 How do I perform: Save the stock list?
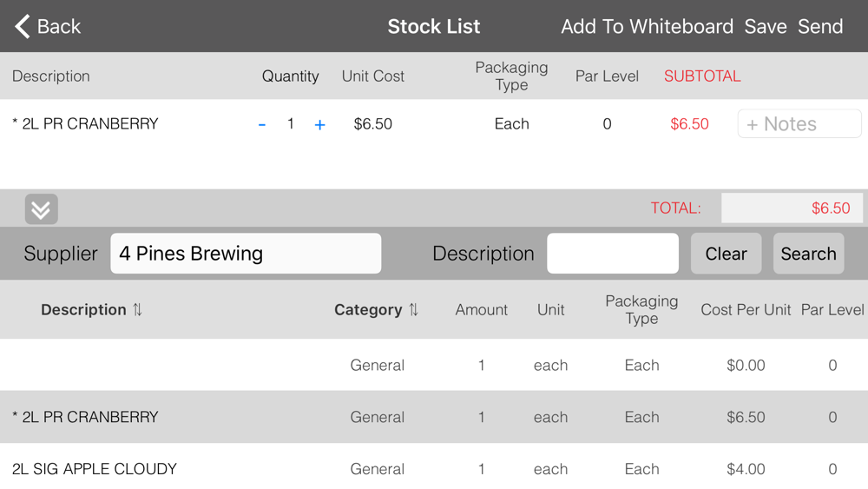(765, 26)
